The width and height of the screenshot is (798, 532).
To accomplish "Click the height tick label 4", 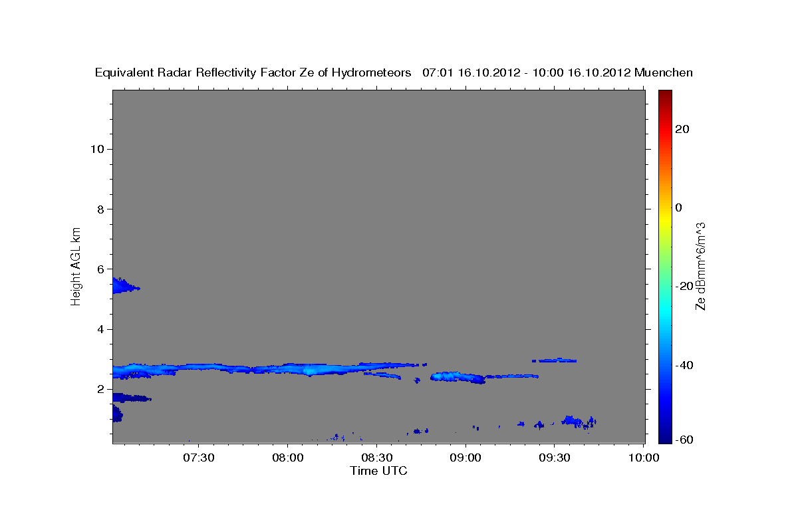I will pos(100,329).
